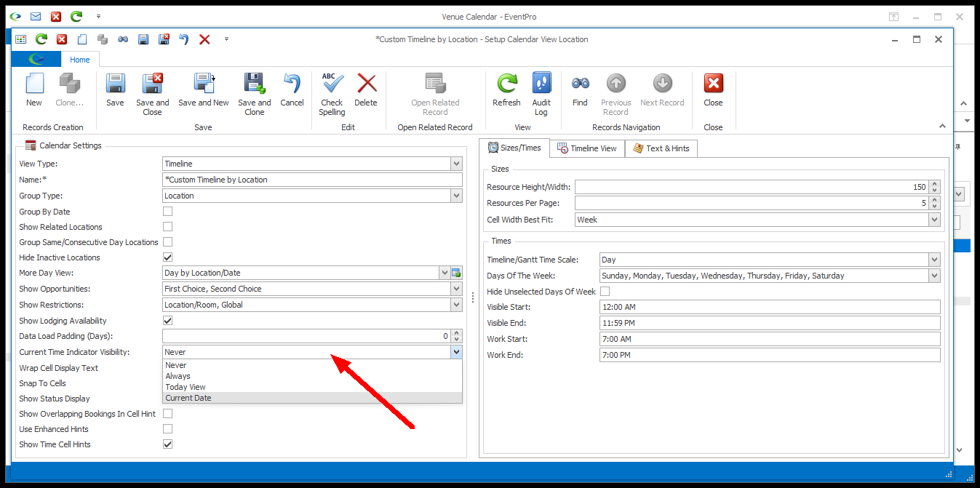980x488 pixels.
Task: Click the Home ribbon tab
Action: tap(80, 60)
